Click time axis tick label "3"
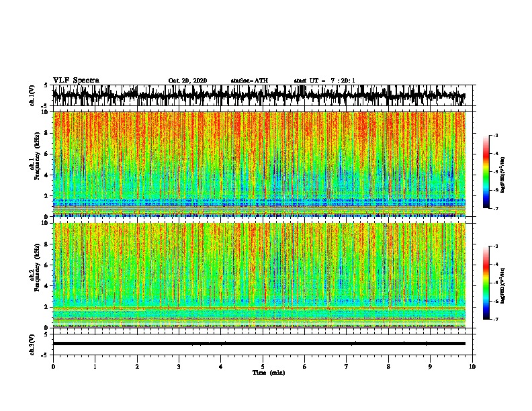Image resolution: width=532 pixels, height=411 pixels. coord(179,367)
